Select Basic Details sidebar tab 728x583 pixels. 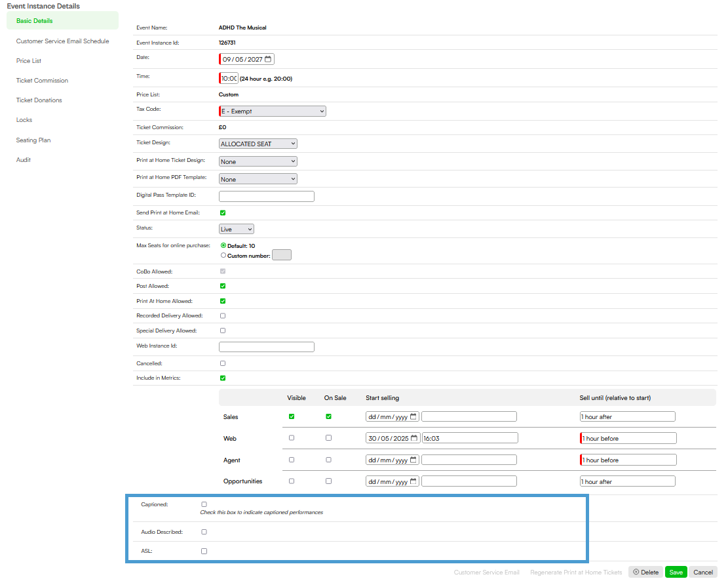(63, 20)
